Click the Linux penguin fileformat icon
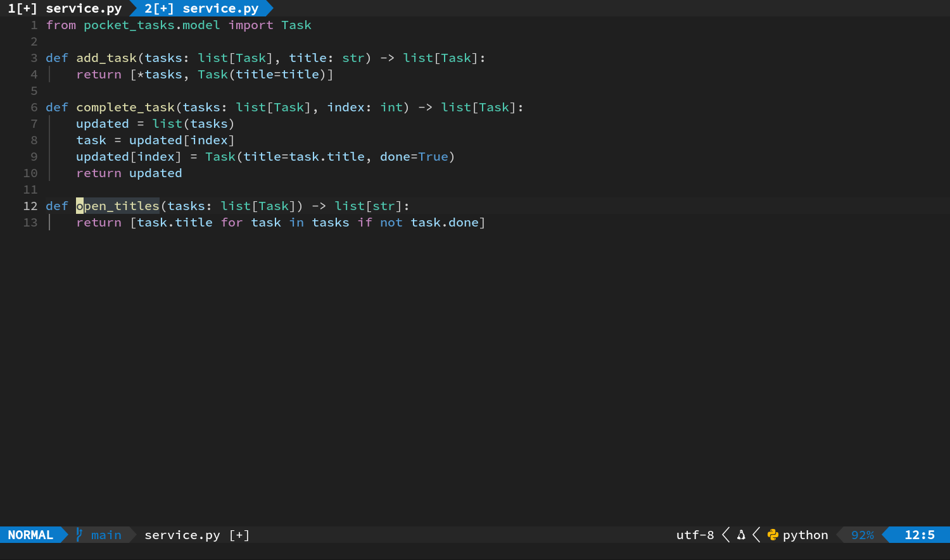Viewport: 950px width, 560px height. pyautogui.click(x=741, y=535)
